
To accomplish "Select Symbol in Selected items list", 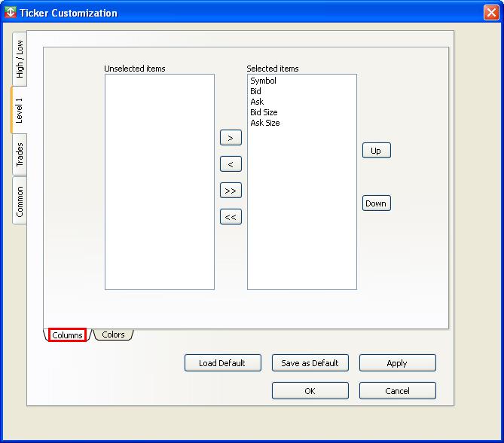I will pyautogui.click(x=263, y=81).
